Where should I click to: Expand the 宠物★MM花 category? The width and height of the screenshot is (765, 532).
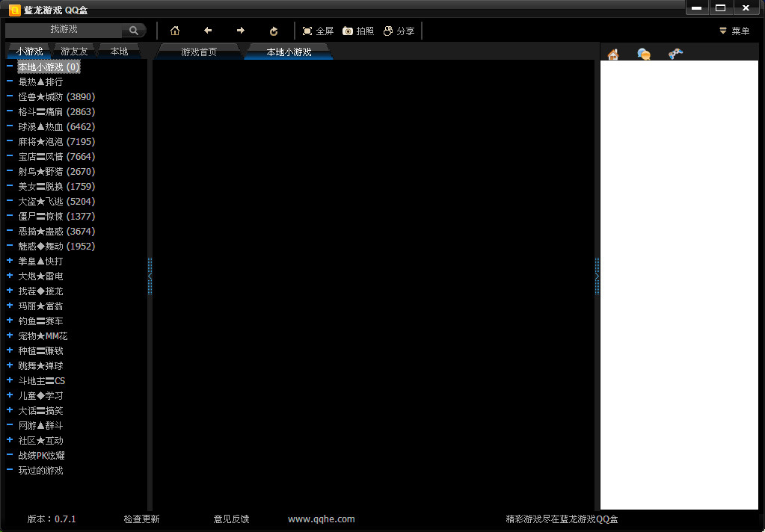(9, 335)
